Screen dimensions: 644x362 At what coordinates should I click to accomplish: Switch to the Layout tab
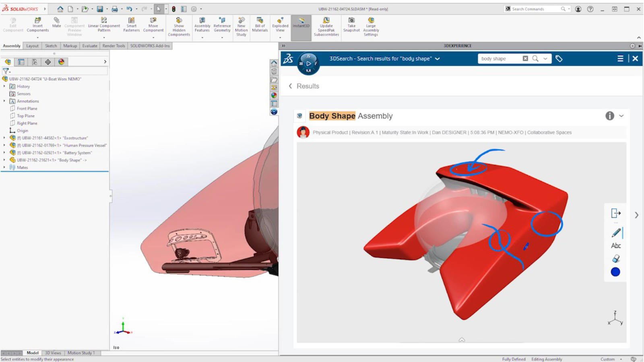point(32,46)
